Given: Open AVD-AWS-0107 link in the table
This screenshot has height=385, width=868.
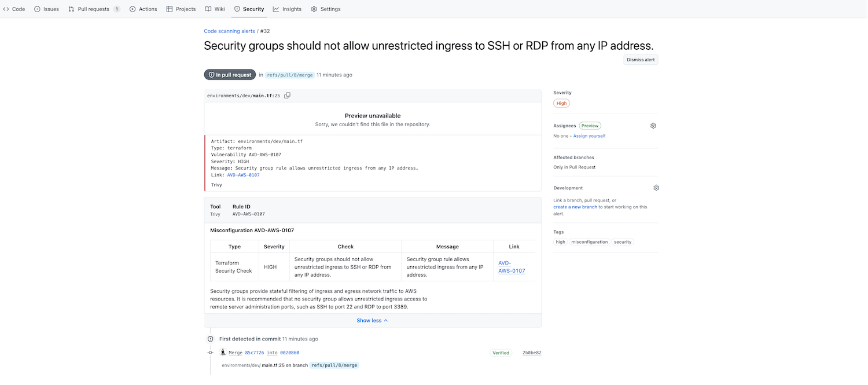Looking at the screenshot, I should point(512,267).
